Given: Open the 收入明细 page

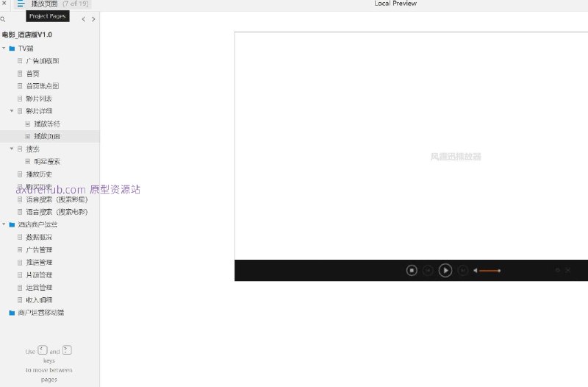Looking at the screenshot, I should 39,300.
